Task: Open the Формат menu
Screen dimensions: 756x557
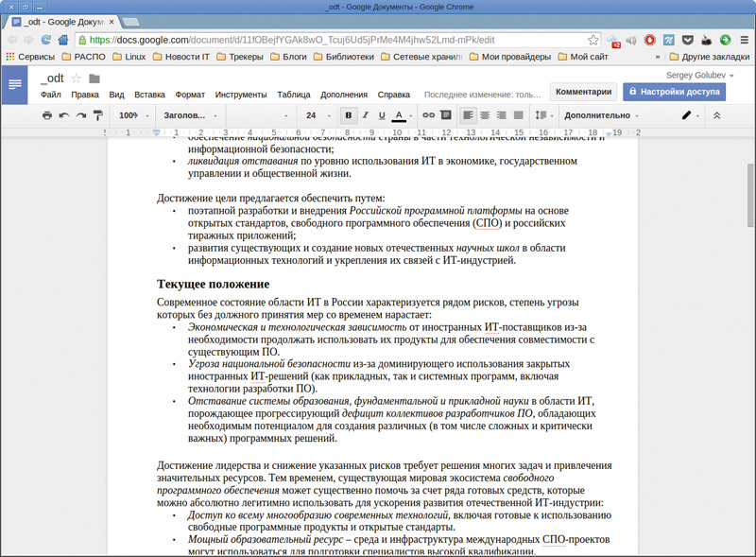Action: tap(190, 95)
